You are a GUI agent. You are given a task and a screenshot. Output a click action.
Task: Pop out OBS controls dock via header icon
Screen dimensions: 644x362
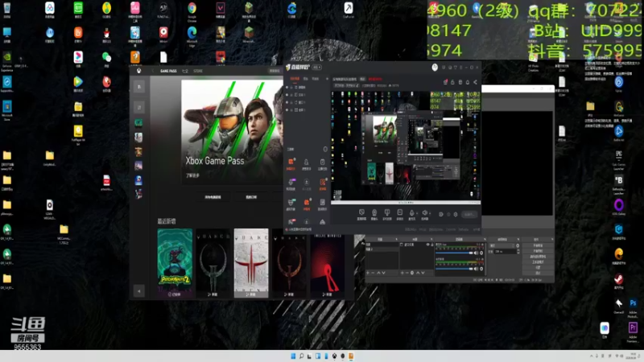(552, 239)
